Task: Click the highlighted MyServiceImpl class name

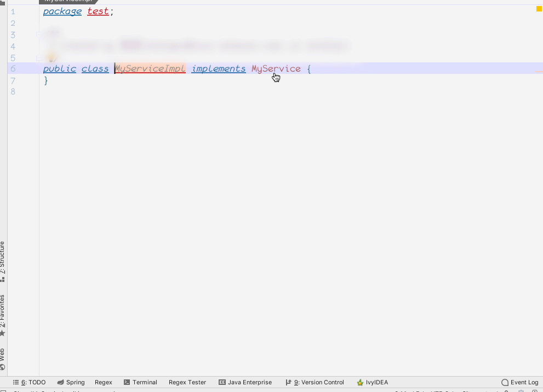Action: [150, 68]
